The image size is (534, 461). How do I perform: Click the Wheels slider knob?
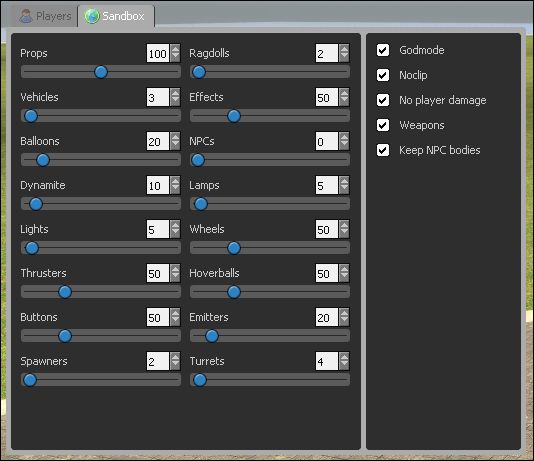click(x=234, y=248)
